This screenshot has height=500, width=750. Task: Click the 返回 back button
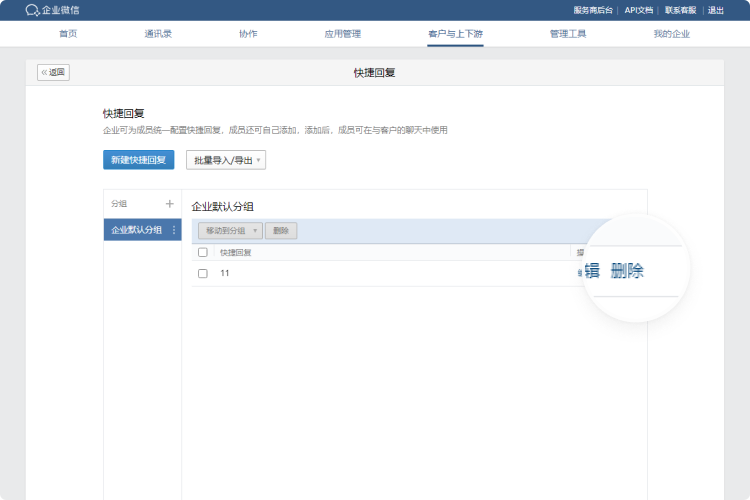(x=53, y=72)
